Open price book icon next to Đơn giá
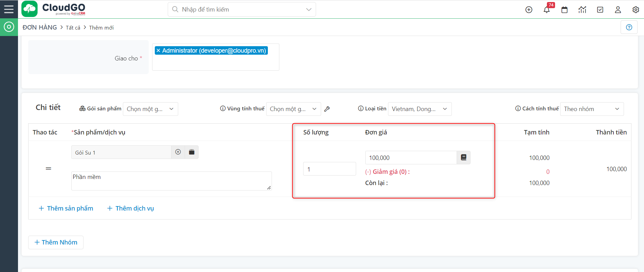Screen dimensions: 644x272 pyautogui.click(x=464, y=158)
